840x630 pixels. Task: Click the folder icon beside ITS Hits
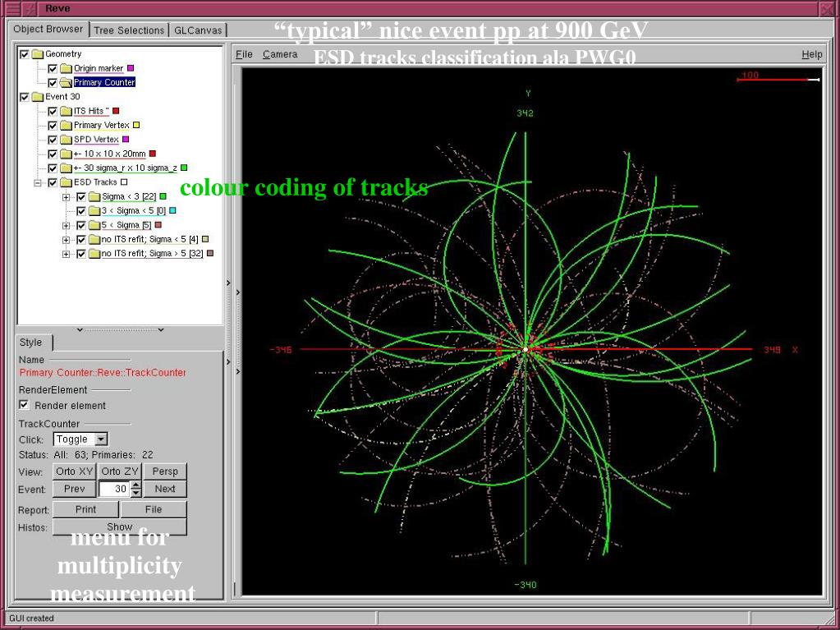point(66,112)
